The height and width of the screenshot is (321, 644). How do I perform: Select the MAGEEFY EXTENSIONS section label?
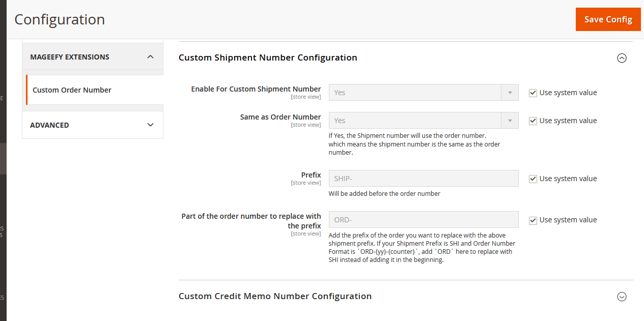70,57
